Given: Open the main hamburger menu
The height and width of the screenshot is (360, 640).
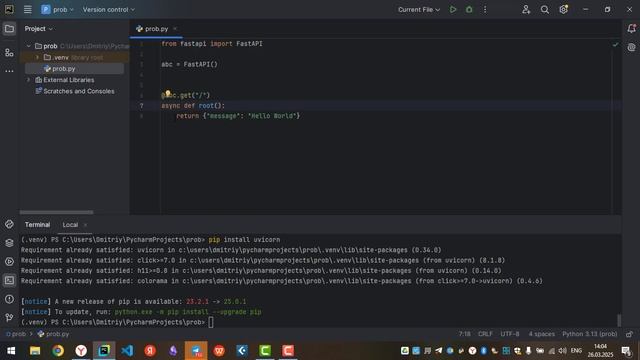Looking at the screenshot, I should [x=27, y=9].
